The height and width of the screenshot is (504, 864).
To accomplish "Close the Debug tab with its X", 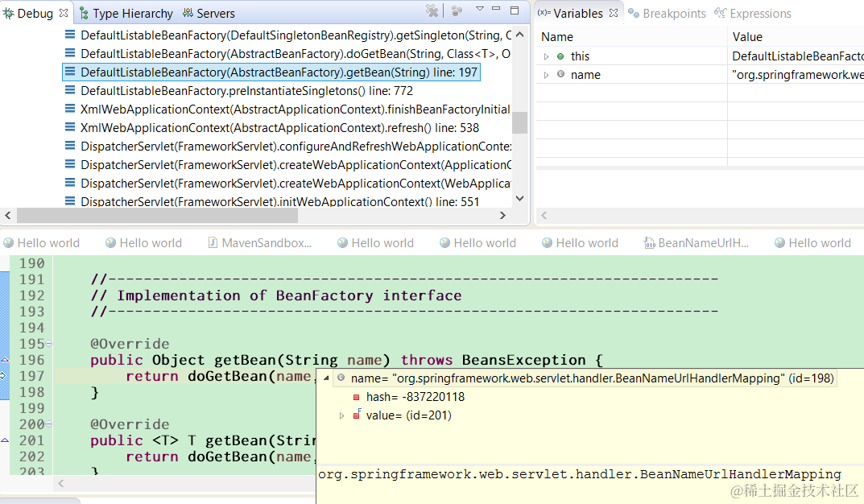I will click(x=64, y=13).
